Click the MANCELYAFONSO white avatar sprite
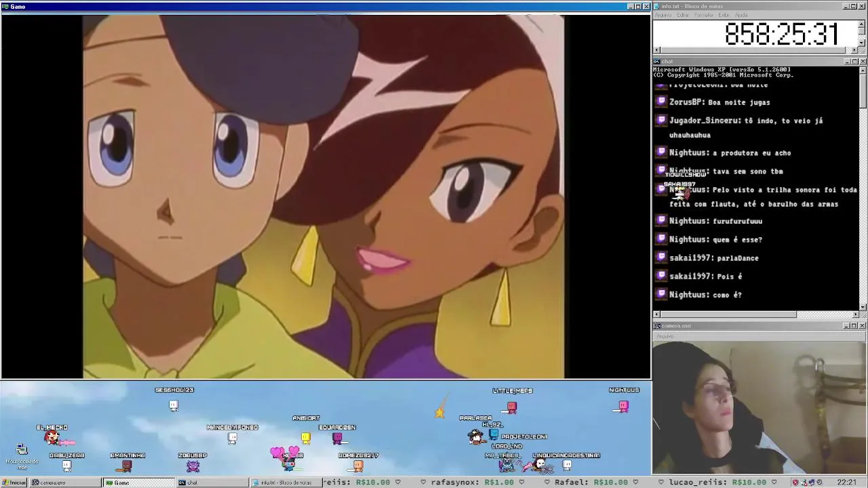Viewport: 868px width, 488px height. 233,439
